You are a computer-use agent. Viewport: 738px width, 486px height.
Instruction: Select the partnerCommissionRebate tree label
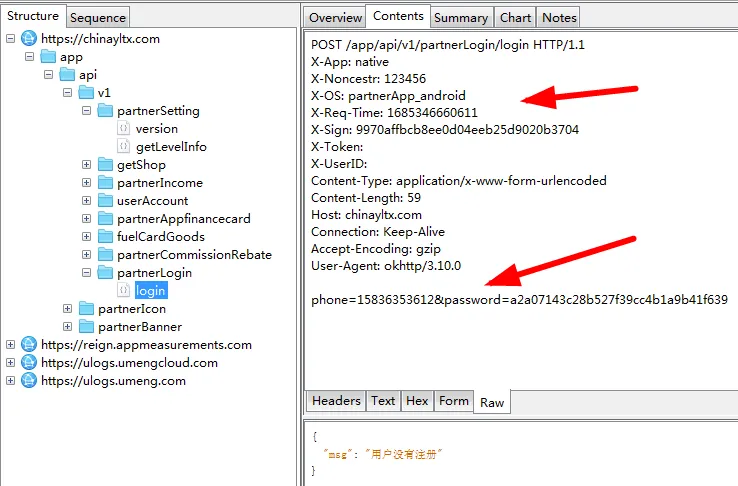[x=194, y=255]
